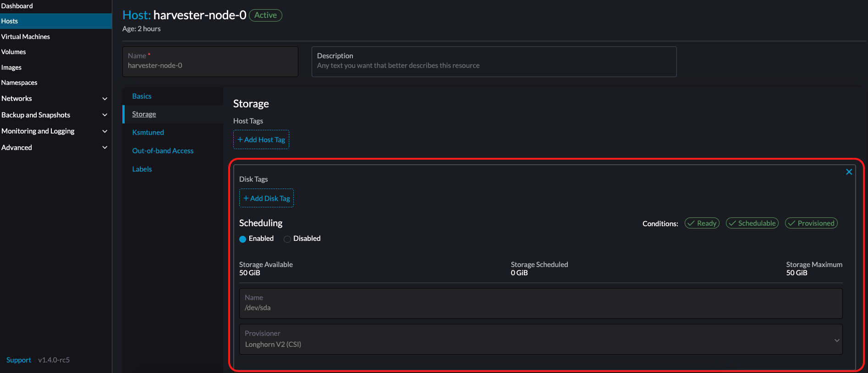
Task: Select Enabled scheduling radio button
Action: click(243, 239)
